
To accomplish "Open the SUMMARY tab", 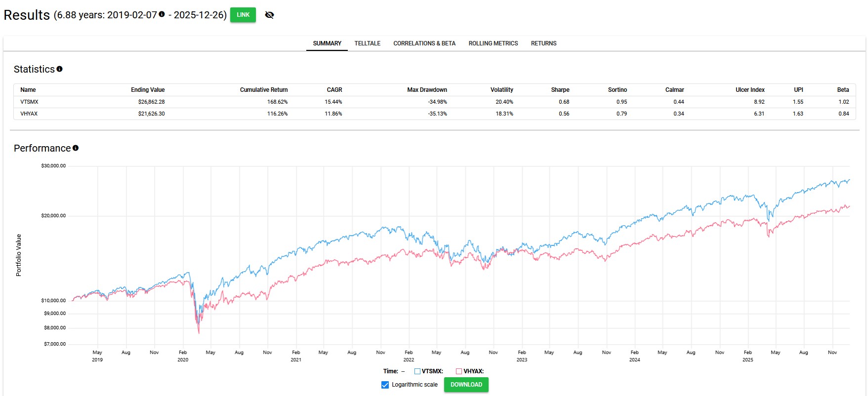I will 327,43.
